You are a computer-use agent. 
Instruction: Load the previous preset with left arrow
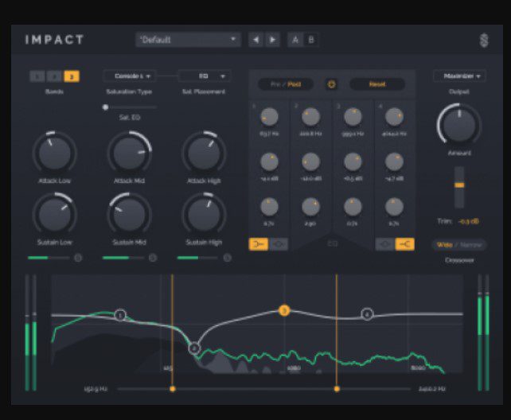pyautogui.click(x=255, y=40)
